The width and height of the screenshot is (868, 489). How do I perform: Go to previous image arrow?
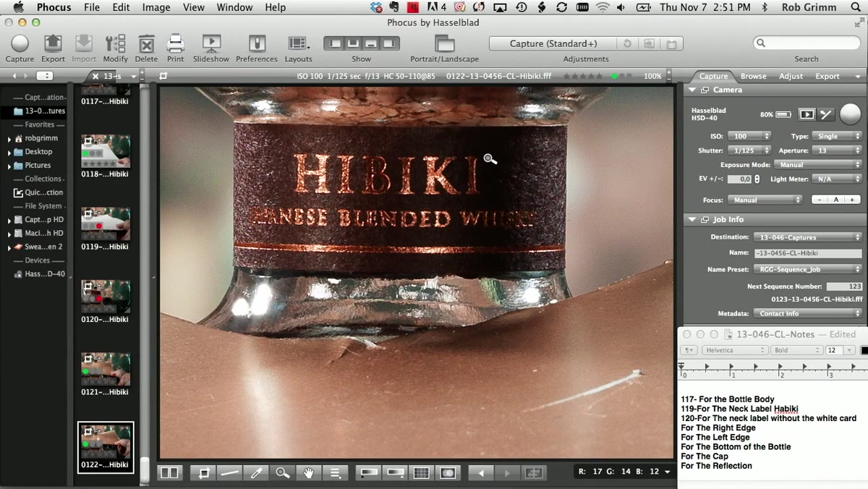click(x=481, y=472)
